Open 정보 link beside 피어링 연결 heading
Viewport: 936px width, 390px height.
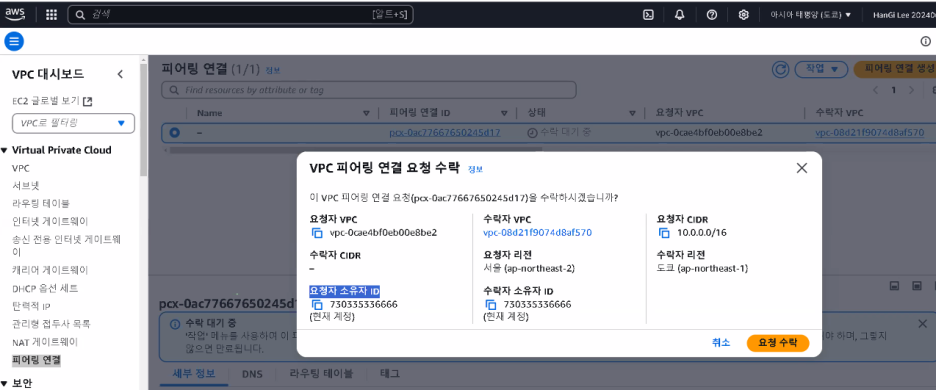coord(273,70)
